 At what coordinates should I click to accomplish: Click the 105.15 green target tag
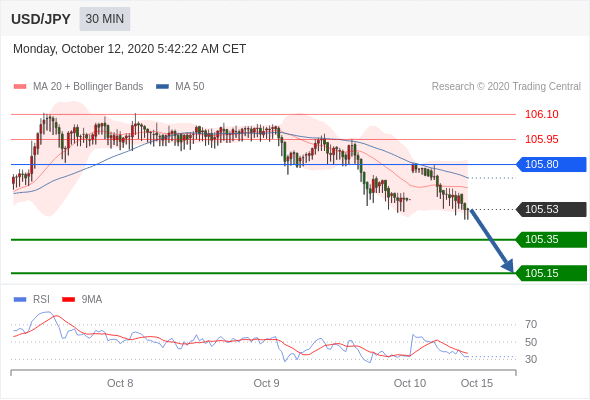pos(551,273)
